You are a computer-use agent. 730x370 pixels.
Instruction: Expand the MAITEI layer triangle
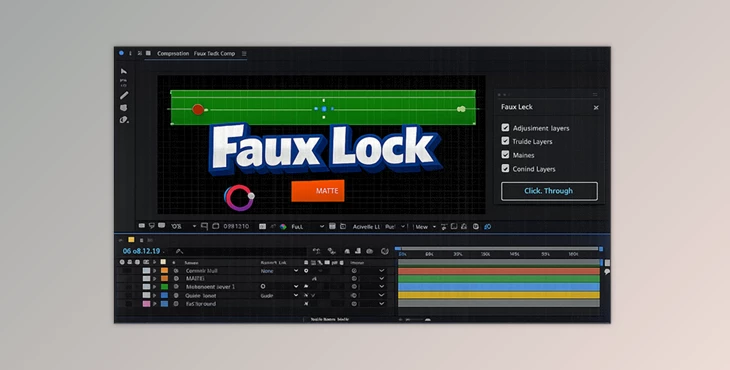[x=155, y=278]
